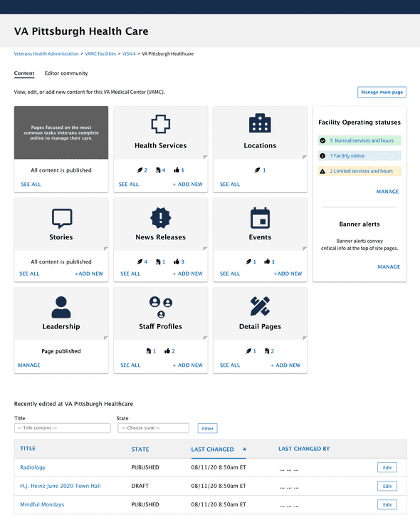The width and height of the screenshot is (420, 515).
Task: Click the Title contains input field
Action: click(63, 428)
